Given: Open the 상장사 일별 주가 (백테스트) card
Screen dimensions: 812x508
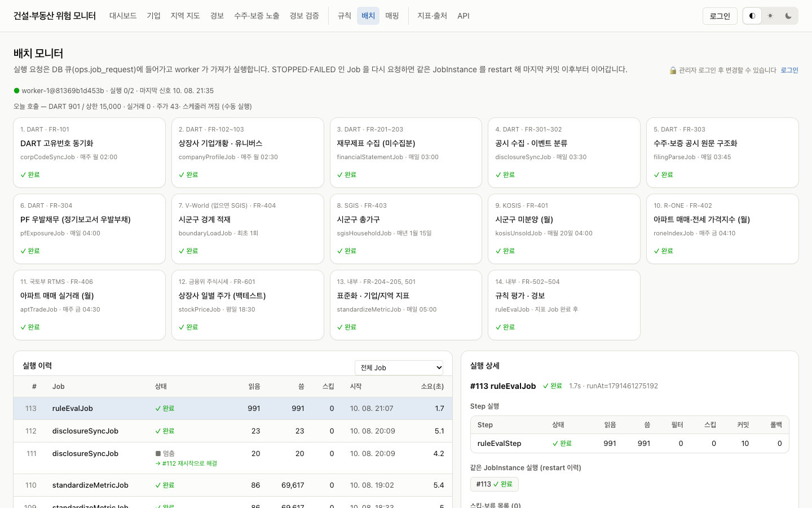Looking at the screenshot, I should pyautogui.click(x=248, y=305).
